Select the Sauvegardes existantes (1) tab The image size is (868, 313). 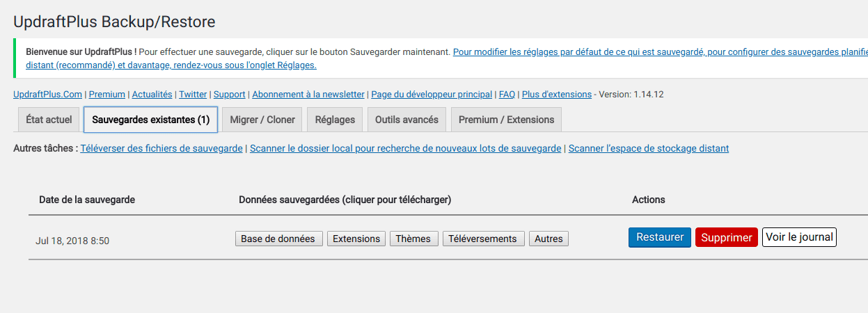[x=151, y=120]
